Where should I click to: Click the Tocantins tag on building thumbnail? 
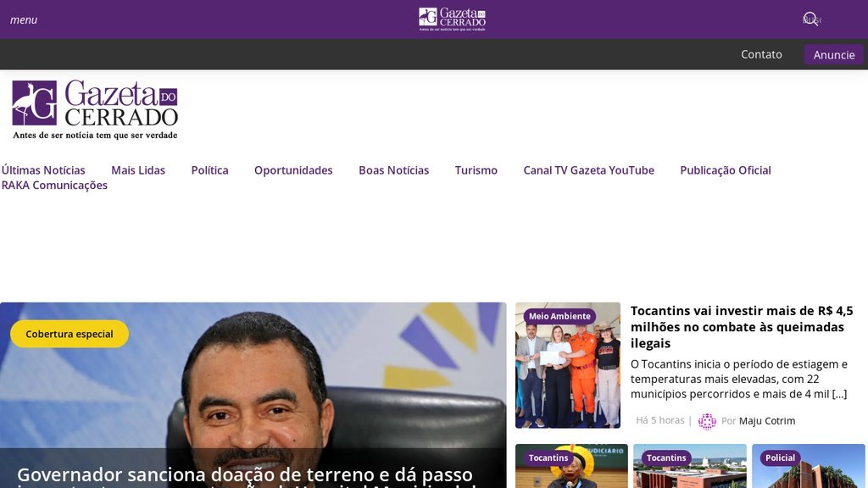(x=666, y=457)
